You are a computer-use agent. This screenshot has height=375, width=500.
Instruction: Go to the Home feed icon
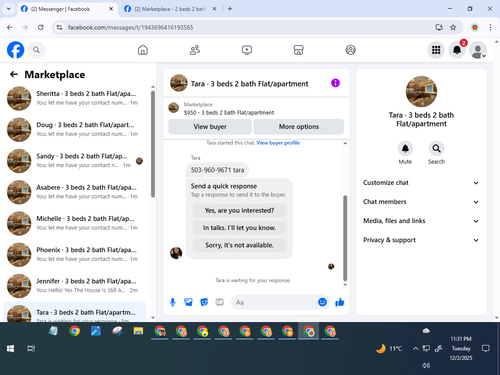(x=143, y=50)
